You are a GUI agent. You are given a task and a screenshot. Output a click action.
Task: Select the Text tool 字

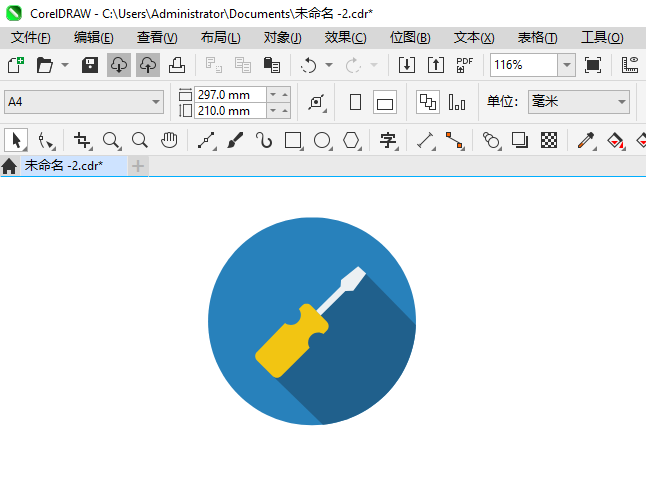(x=388, y=140)
